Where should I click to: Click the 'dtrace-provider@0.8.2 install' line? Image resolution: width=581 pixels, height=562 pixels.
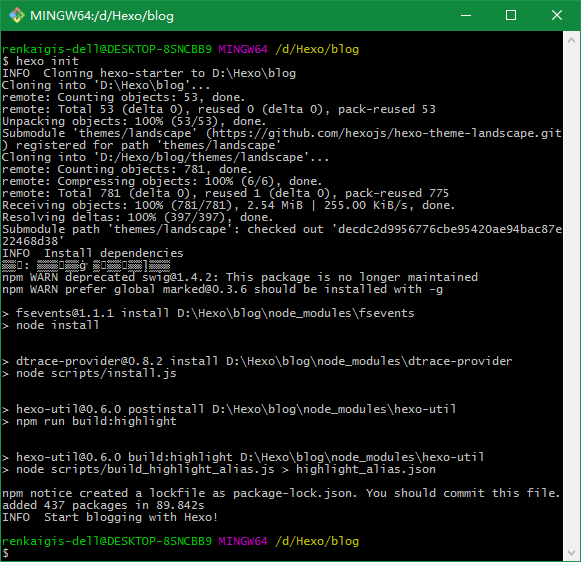click(257, 361)
